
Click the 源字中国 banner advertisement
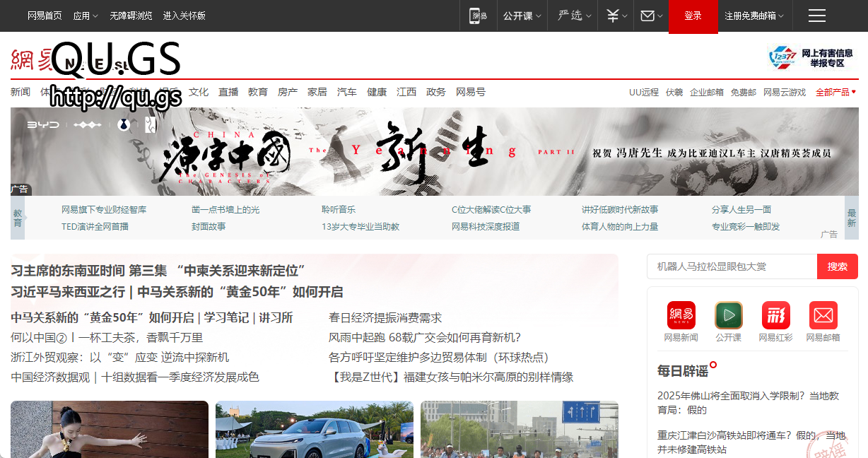435,151
